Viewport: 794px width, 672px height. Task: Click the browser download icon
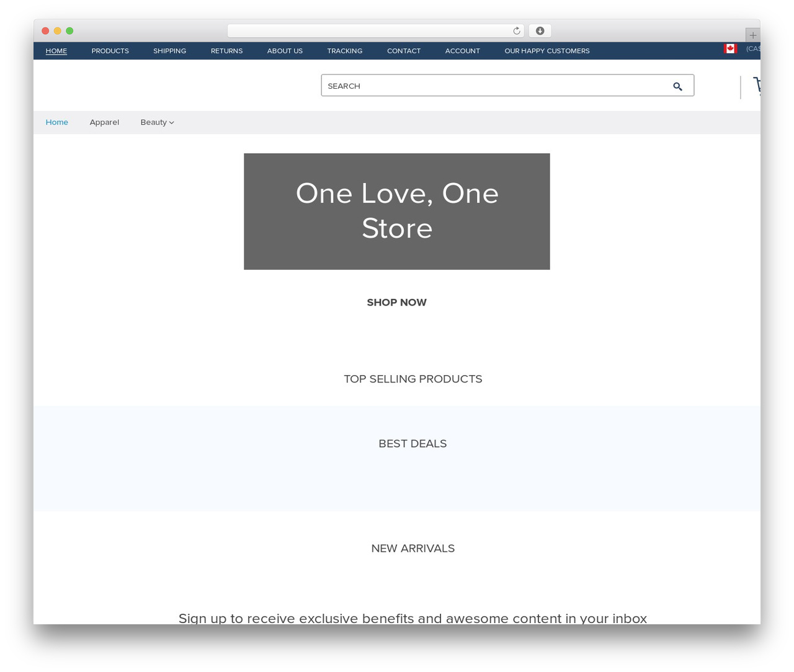(x=540, y=31)
